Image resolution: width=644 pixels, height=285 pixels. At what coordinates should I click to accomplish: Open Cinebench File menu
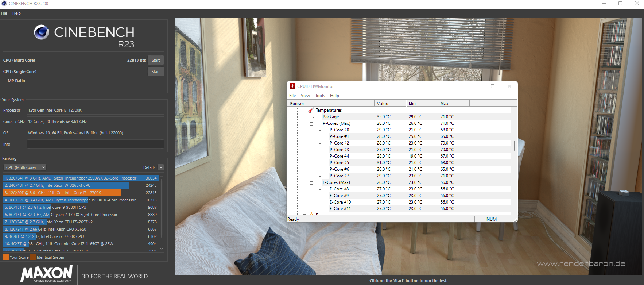[x=4, y=13]
